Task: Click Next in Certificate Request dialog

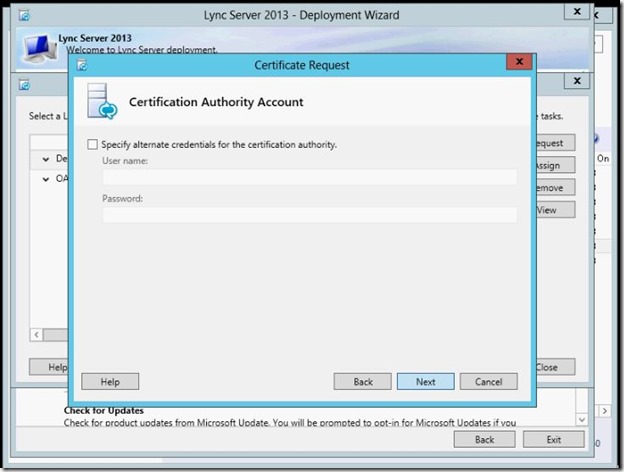Action: point(425,382)
